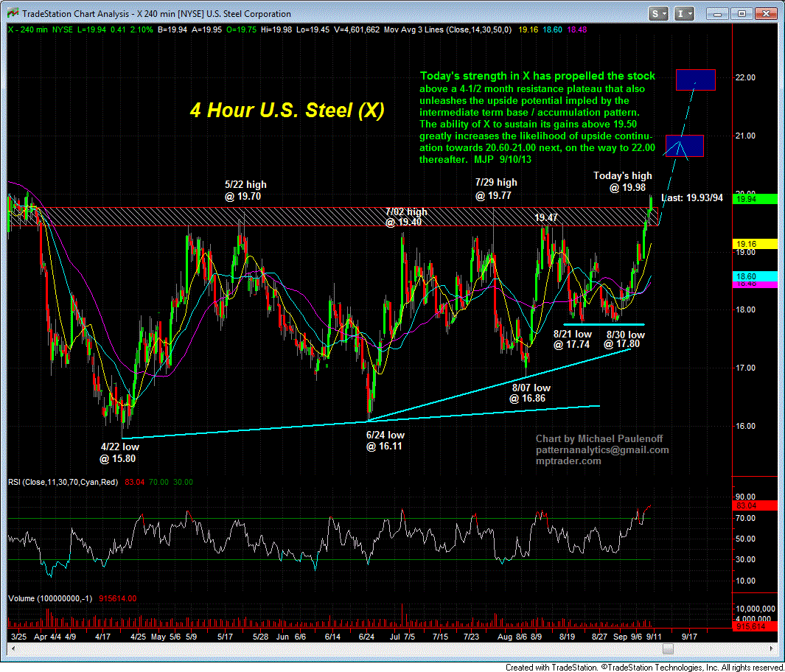Click the '19.47' label on the resistance band
785x672 pixels.
pos(545,217)
